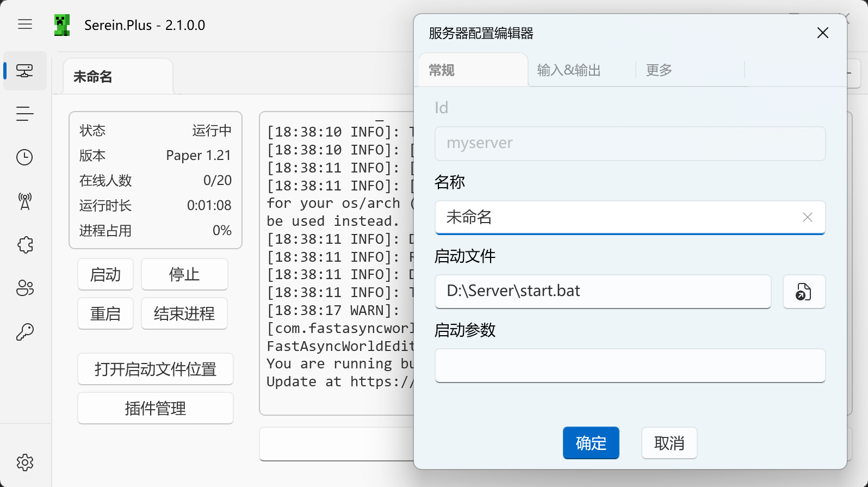The height and width of the screenshot is (487, 868).
Task: Click the 停止 button
Action: coord(184,274)
